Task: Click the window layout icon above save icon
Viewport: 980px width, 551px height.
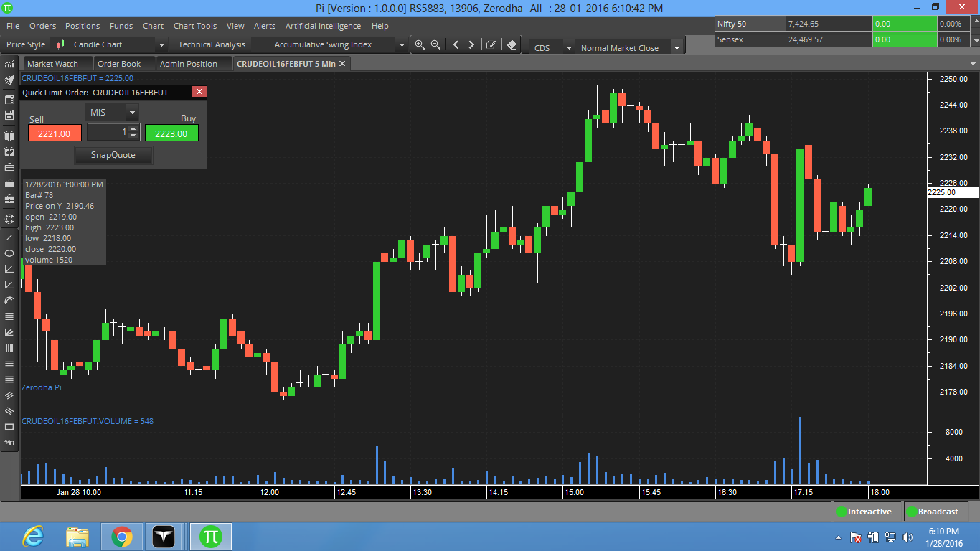Action: 9,100
